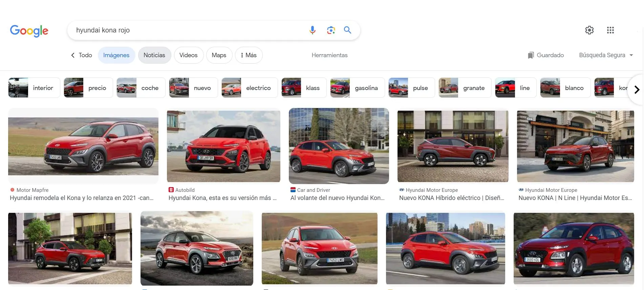The image size is (644, 290).
Task: Filter by coche chip
Action: point(141,88)
